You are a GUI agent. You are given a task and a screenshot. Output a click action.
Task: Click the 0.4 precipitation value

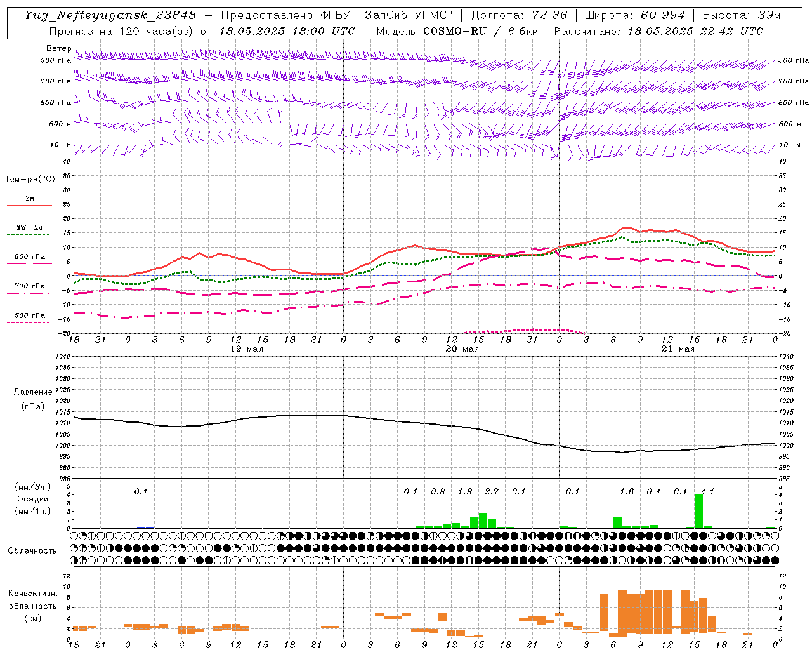pos(653,491)
